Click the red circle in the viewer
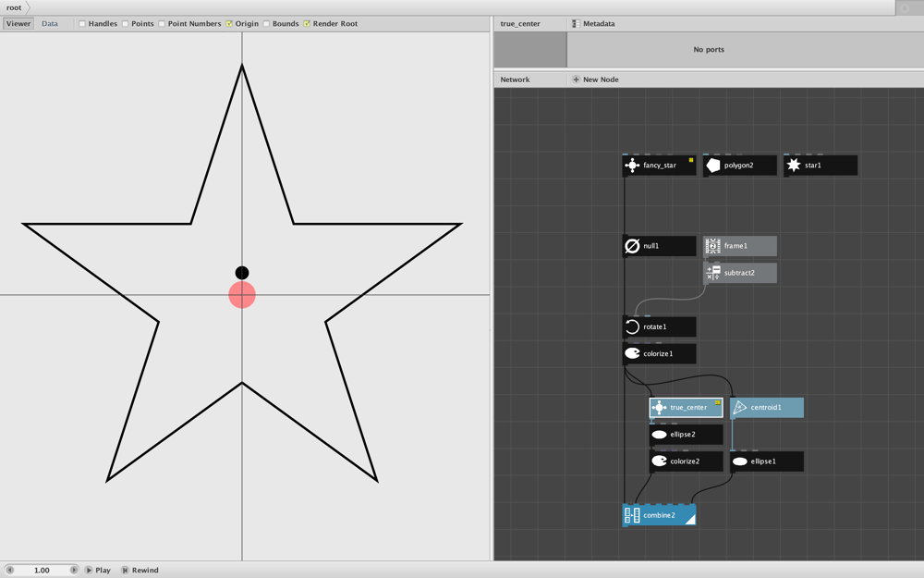 coord(242,295)
